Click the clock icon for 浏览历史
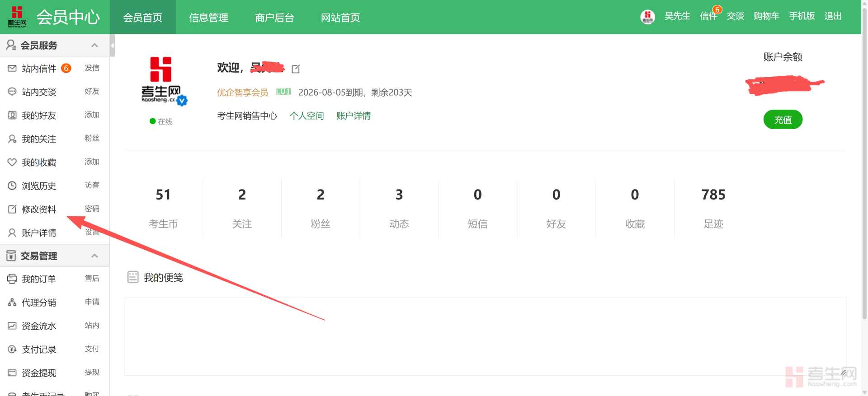 [12, 186]
